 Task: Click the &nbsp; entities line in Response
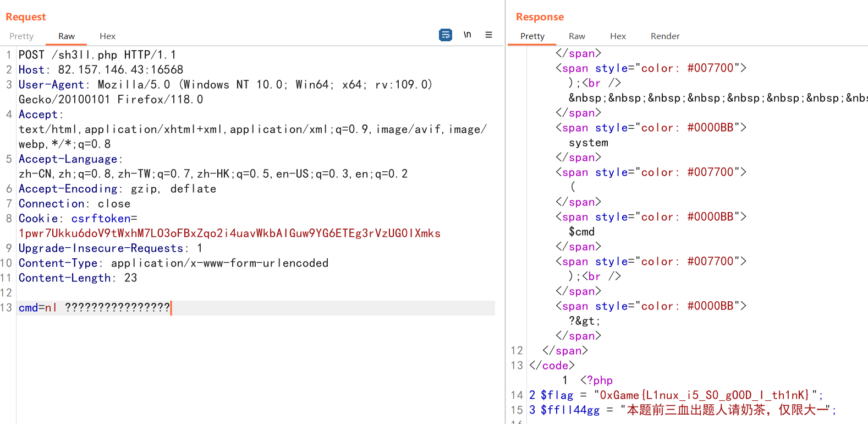718,98
